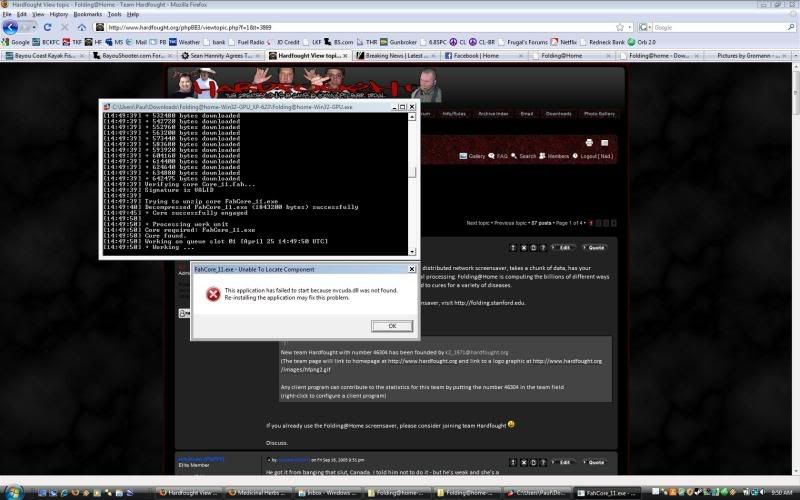Click the clock in system tray
Image resolution: width=800 pixels, height=500 pixels.
point(781,492)
